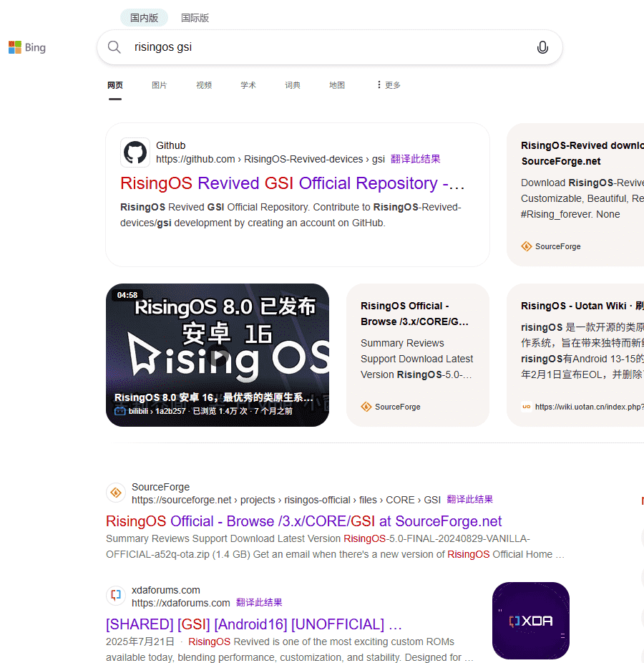Expand the 更多 menu
This screenshot has height=663, width=644.
point(389,85)
